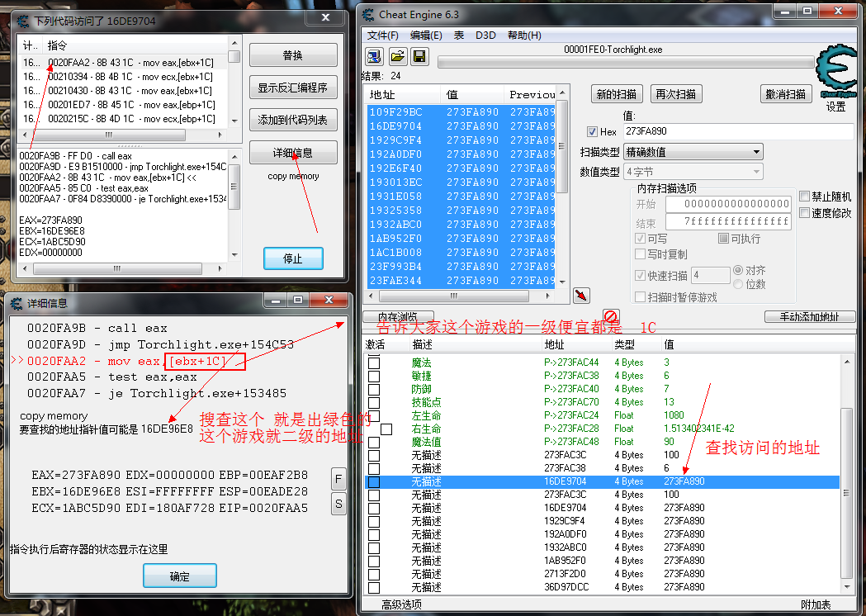The image size is (866, 616).
Task: Toggle the 快速扫描 checkbox
Action: click(x=640, y=275)
